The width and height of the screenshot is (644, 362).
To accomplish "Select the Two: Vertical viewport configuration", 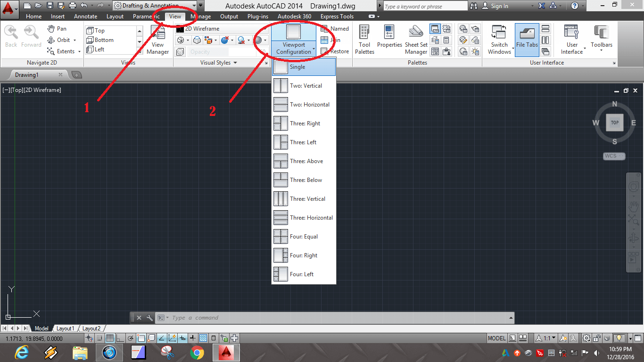I will [304, 85].
